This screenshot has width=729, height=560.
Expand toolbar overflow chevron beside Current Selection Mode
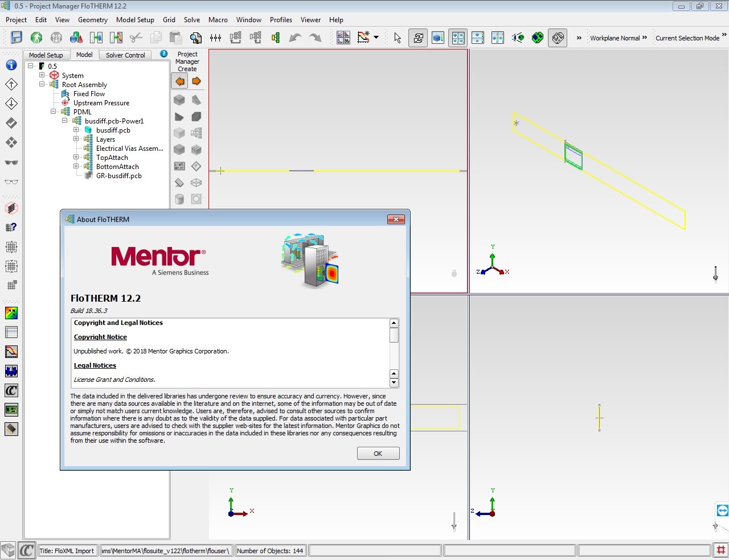pyautogui.click(x=724, y=35)
